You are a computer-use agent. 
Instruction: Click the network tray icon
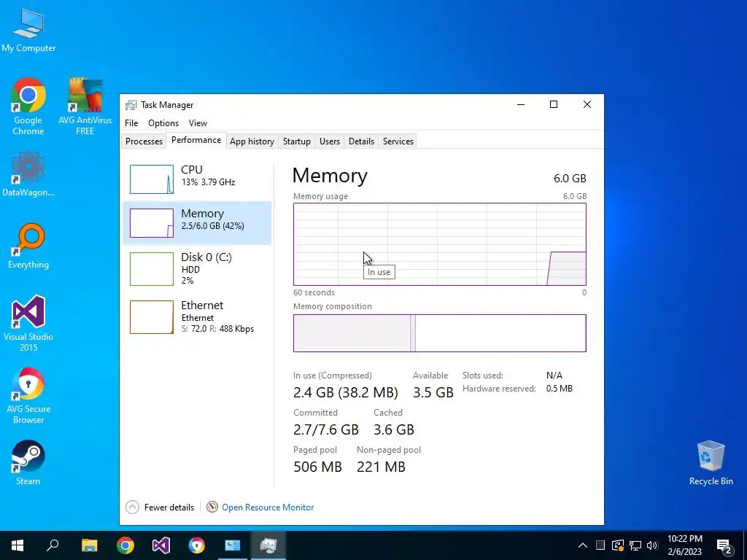tap(635, 545)
